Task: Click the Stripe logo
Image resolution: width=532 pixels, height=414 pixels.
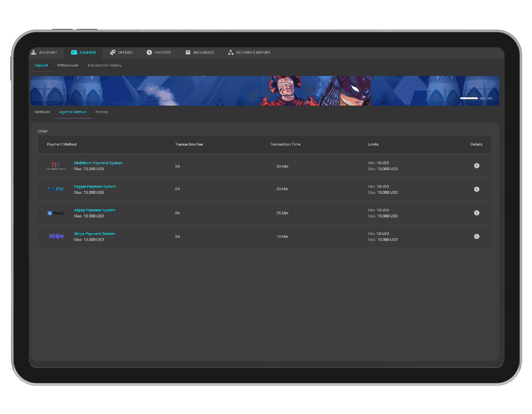Action: pyautogui.click(x=56, y=236)
